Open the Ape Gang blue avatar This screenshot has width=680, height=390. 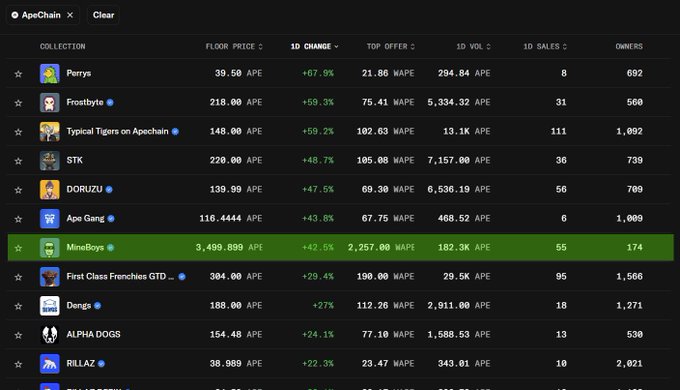click(49, 219)
